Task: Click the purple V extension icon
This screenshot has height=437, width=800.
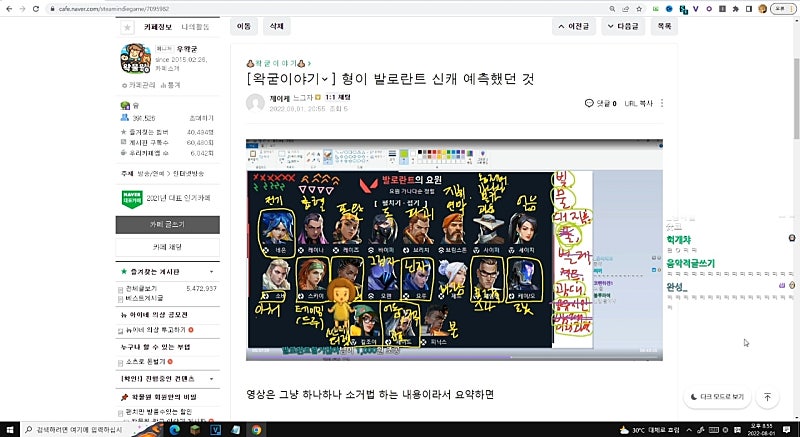Action: click(695, 9)
